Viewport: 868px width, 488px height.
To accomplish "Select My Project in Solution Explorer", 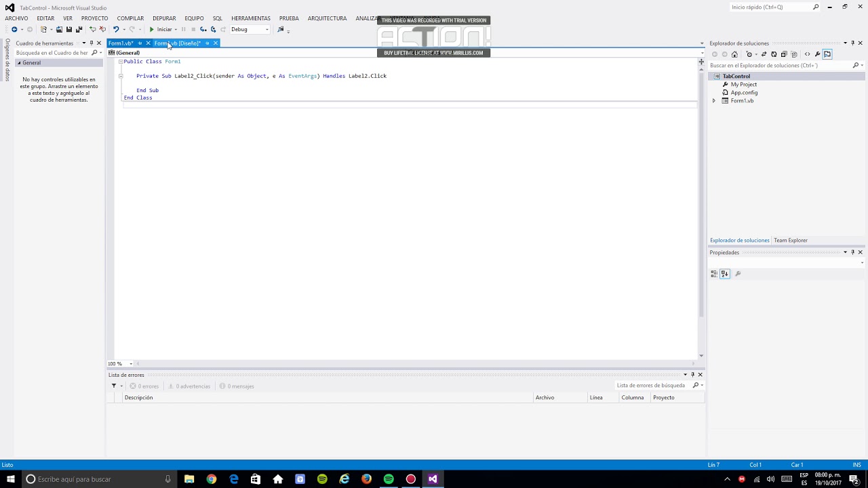I will (744, 85).
